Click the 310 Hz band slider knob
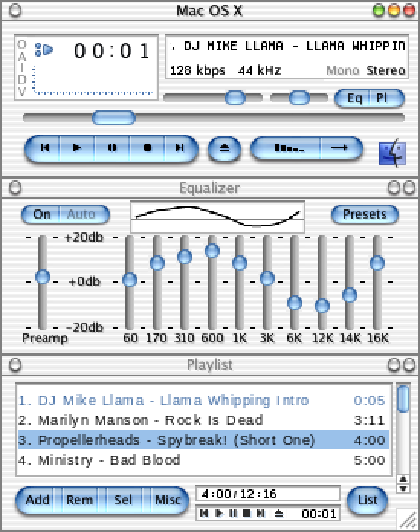Viewport: 420px width, 532px height. click(x=185, y=257)
